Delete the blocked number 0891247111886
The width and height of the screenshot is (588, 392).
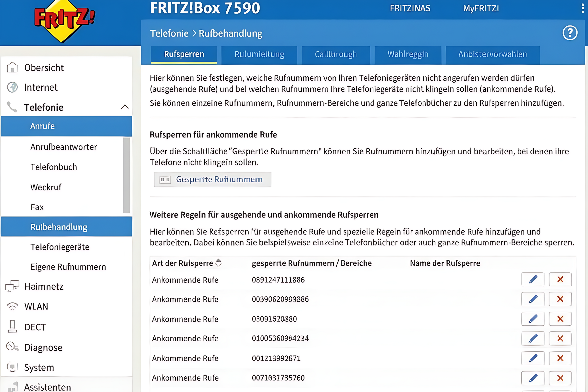560,279
